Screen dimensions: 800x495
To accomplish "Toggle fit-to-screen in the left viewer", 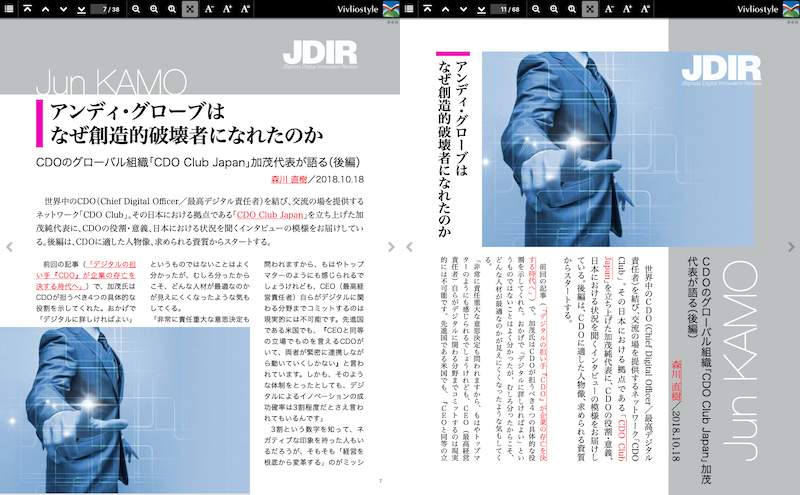I will (190, 9).
